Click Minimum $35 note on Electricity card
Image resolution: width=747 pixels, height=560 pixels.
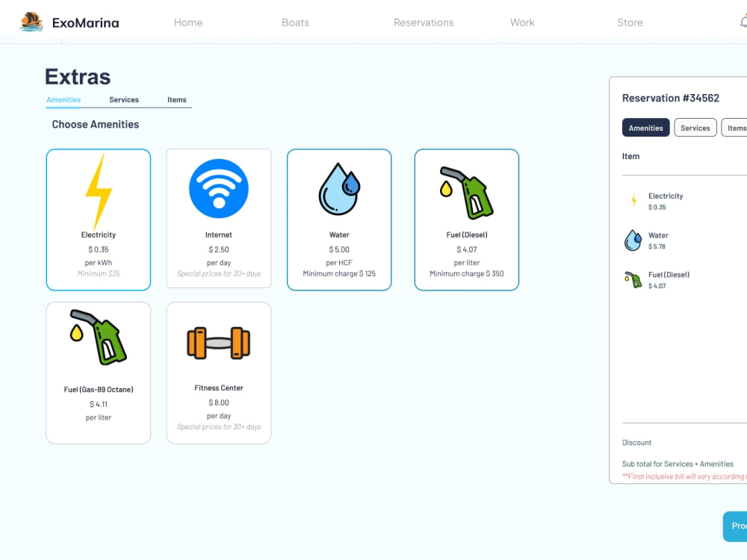(99, 273)
